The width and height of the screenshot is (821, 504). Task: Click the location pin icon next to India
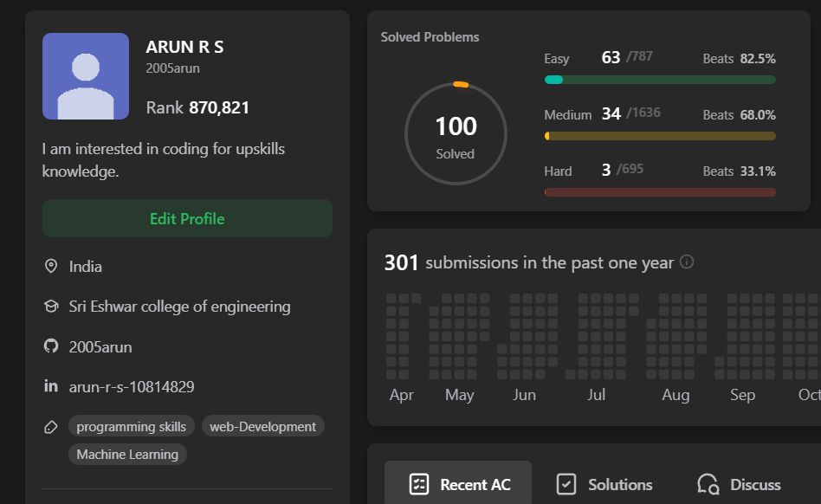51,267
